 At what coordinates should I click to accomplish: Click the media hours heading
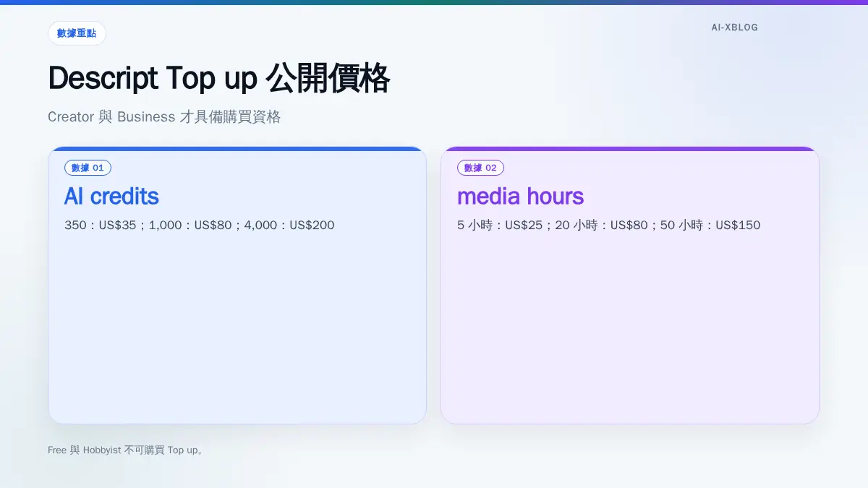coord(520,196)
